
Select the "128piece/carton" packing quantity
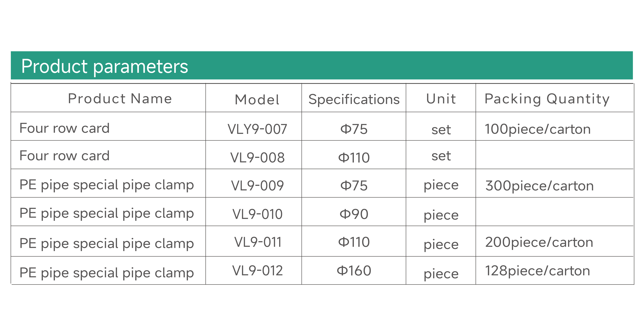pyautogui.click(x=538, y=271)
